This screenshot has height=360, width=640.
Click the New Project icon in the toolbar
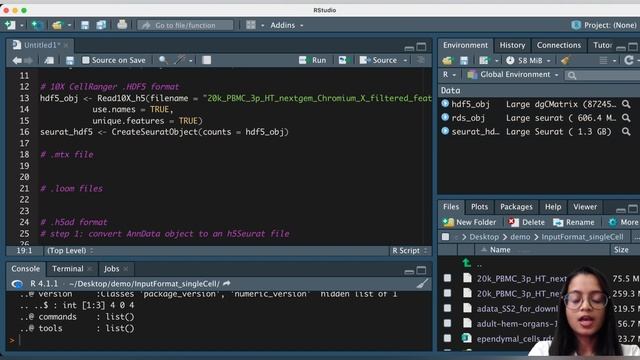[x=37, y=25]
